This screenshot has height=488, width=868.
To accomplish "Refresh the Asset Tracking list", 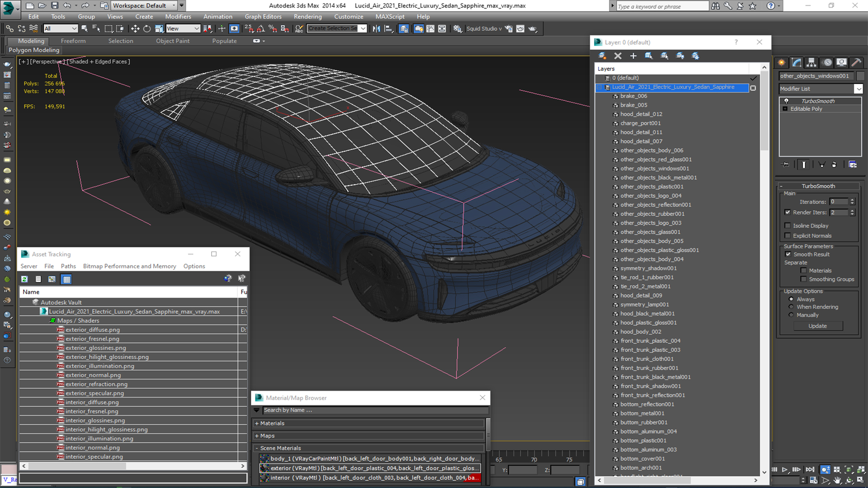I will click(x=24, y=279).
